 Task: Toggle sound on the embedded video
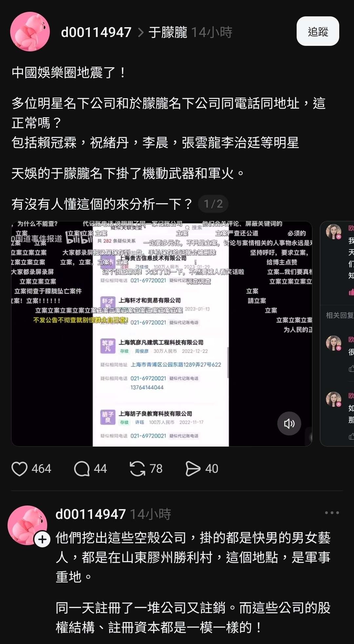[289, 423]
